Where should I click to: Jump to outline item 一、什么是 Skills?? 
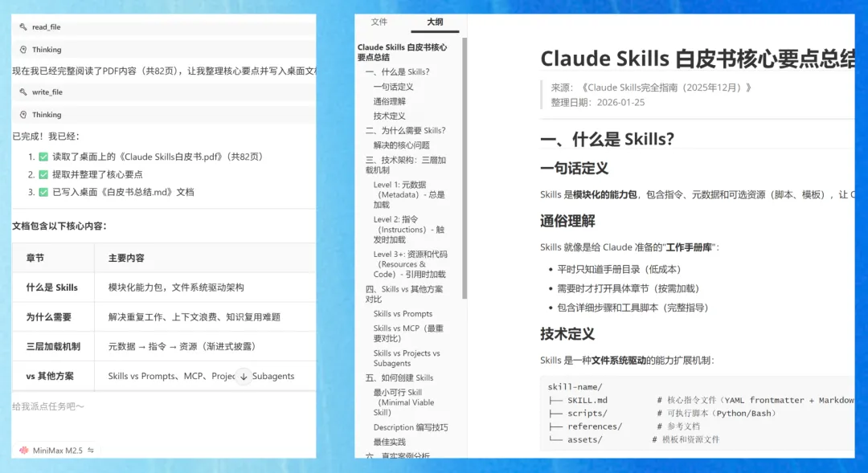click(x=398, y=72)
